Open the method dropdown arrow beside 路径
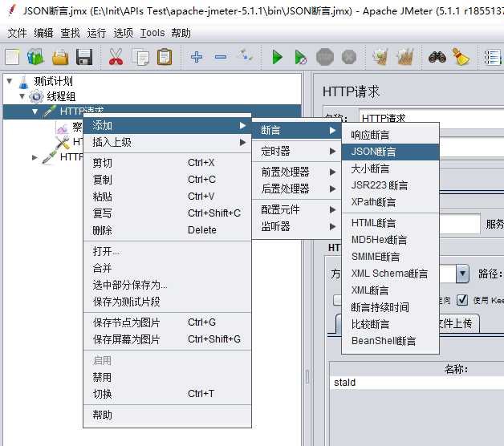Screen dimensions: 504x446 tap(462, 274)
